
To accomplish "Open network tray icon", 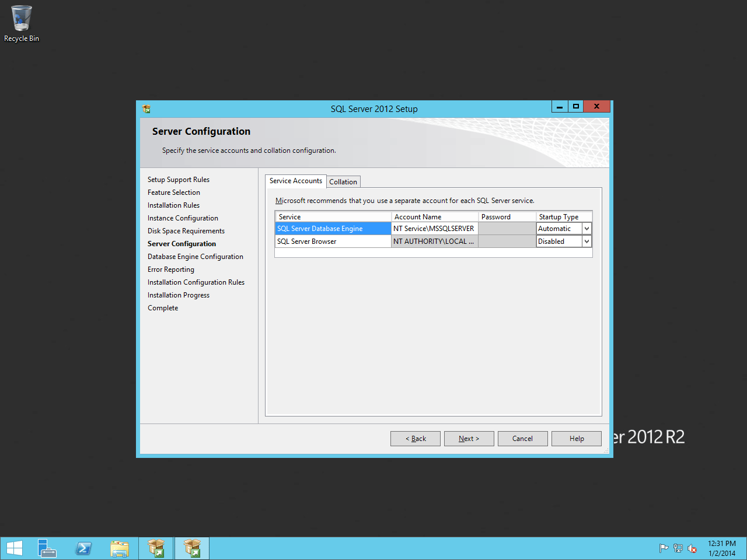I will pyautogui.click(x=678, y=548).
